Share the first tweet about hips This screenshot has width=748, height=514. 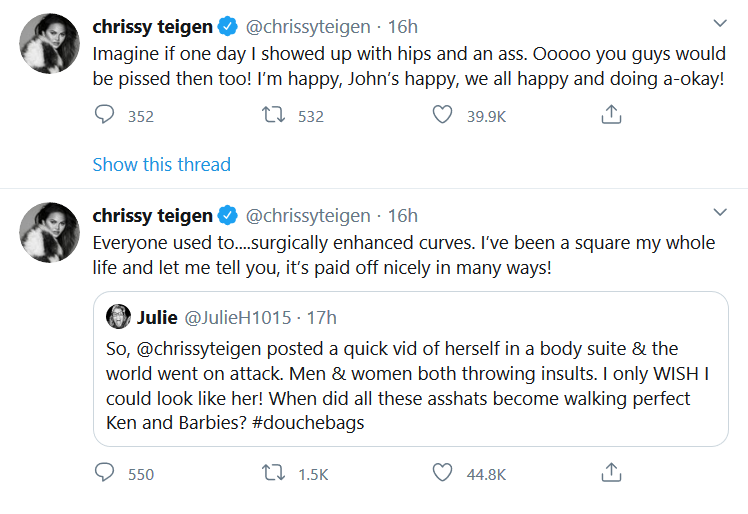click(611, 116)
